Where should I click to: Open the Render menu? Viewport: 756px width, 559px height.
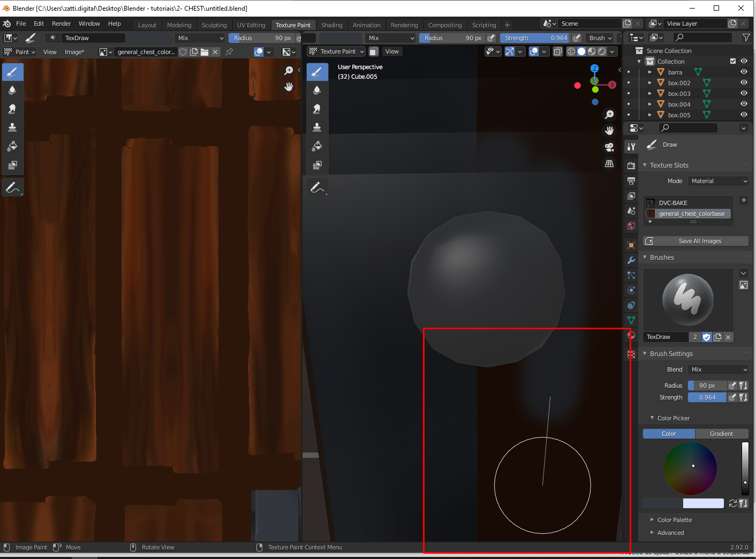pyautogui.click(x=62, y=24)
